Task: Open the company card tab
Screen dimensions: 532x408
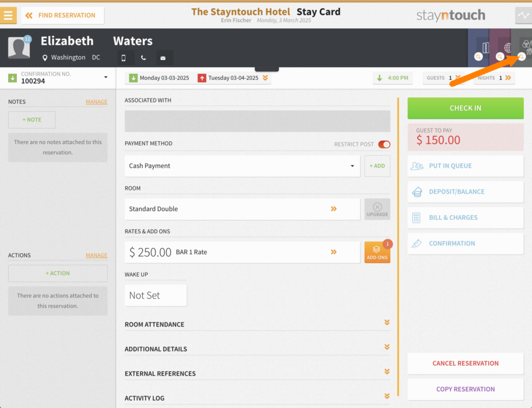Action: pos(479,48)
